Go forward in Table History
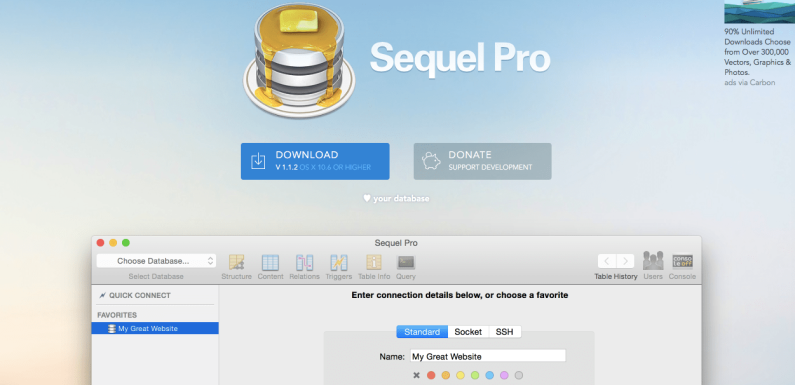 pos(625,261)
